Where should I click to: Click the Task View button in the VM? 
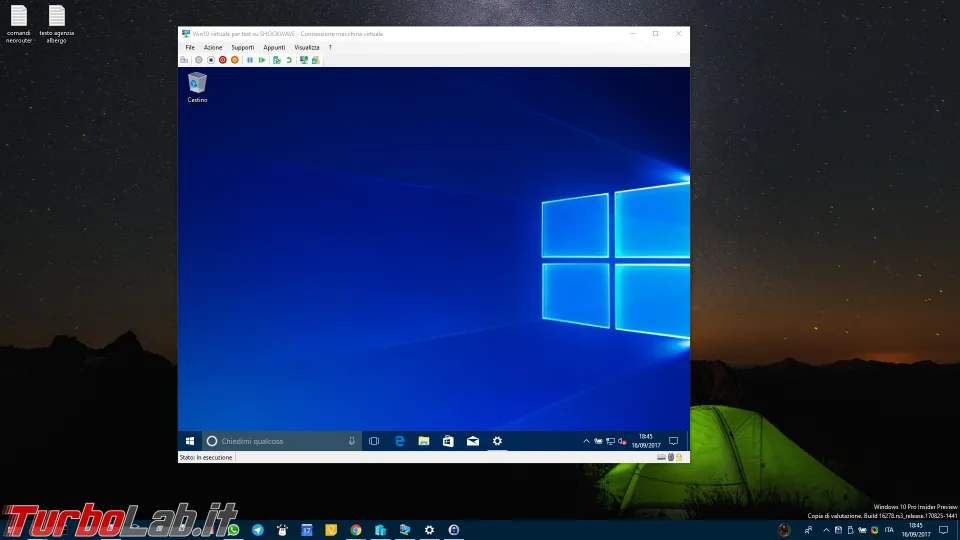tap(374, 441)
